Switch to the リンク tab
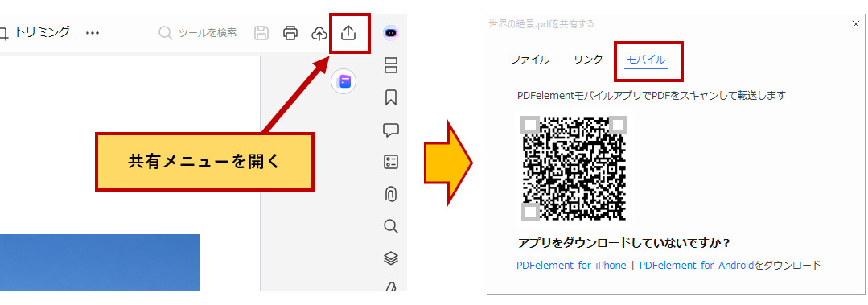The height and width of the screenshot is (305, 868). 588,60
